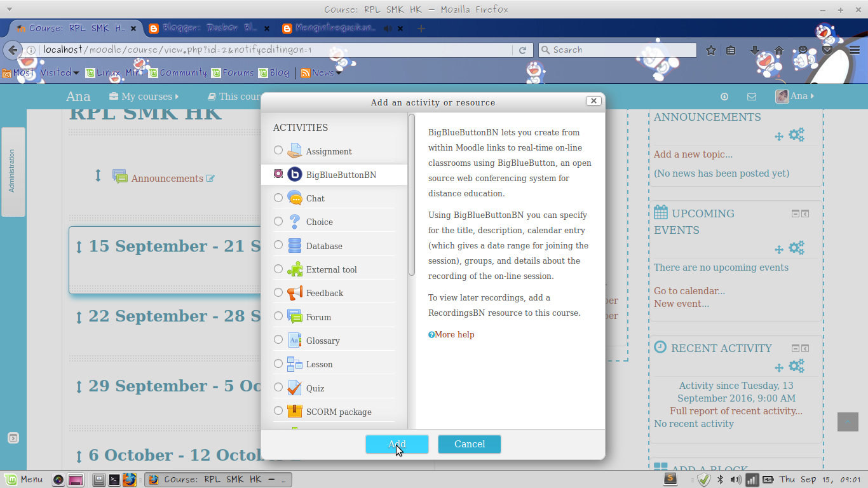868x488 pixels.
Task: Click the Quiz checkmark icon
Action: click(294, 388)
